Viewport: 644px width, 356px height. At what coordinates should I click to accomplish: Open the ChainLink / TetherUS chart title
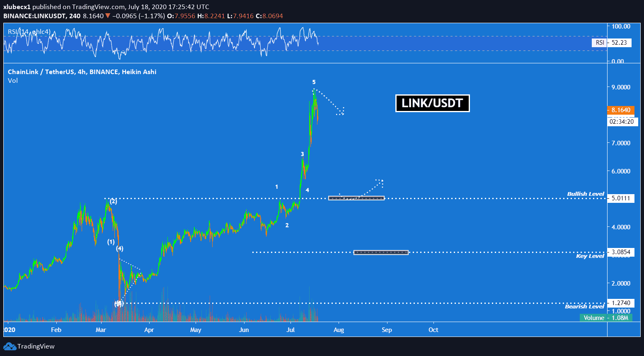click(x=82, y=72)
